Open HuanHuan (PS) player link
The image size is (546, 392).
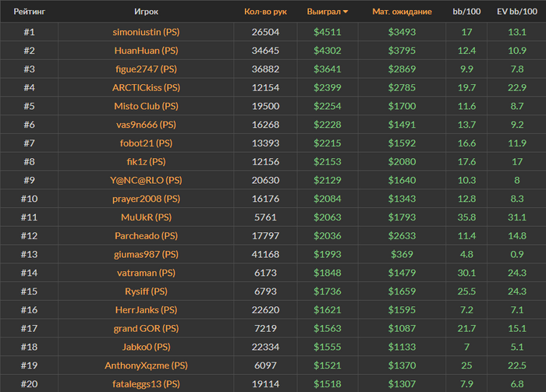point(147,51)
